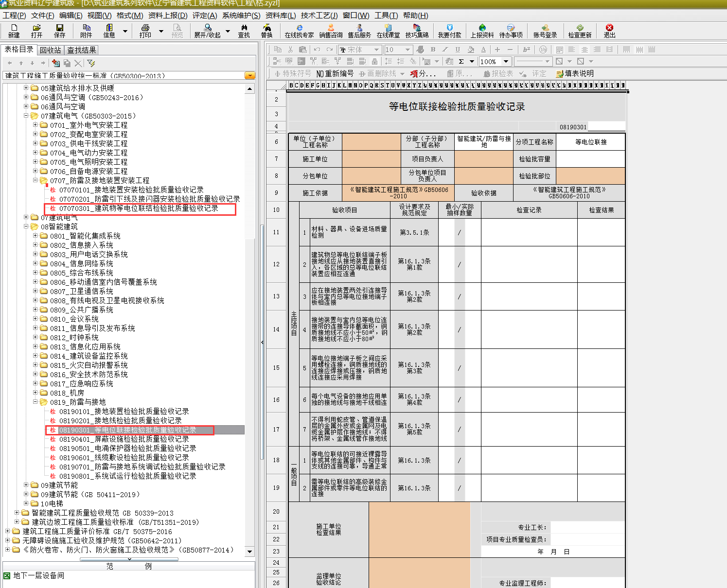727x588 pixels.
Task: Open the 格式(M) menu
Action: click(x=129, y=16)
